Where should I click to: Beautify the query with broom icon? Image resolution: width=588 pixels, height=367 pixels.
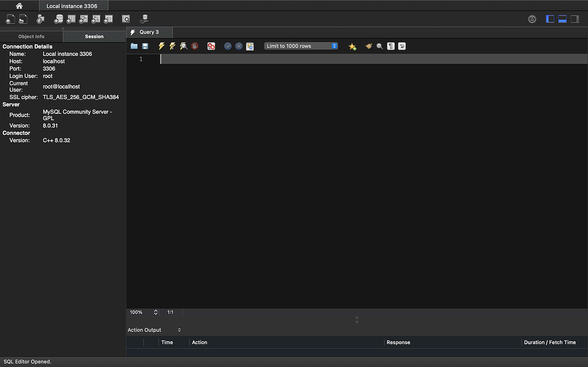coord(369,46)
